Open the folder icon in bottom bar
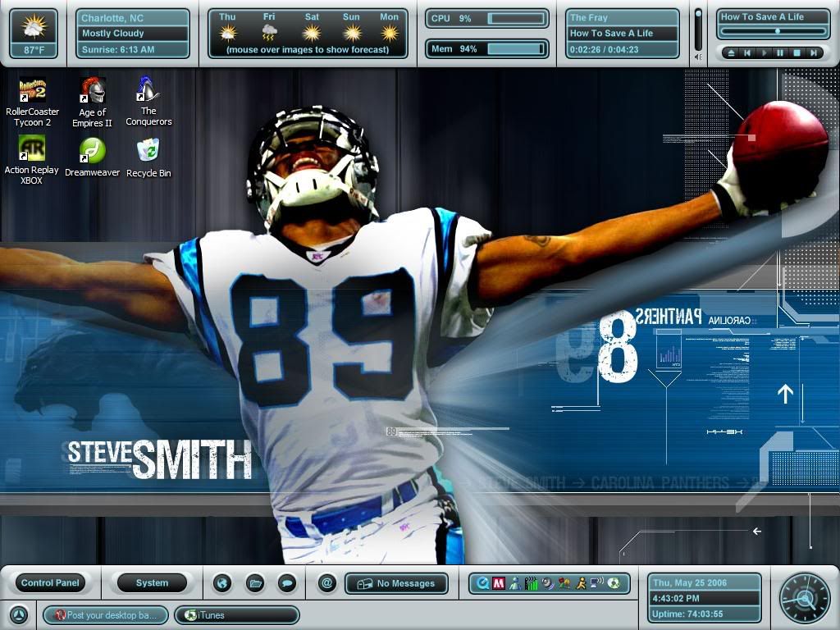 [254, 583]
